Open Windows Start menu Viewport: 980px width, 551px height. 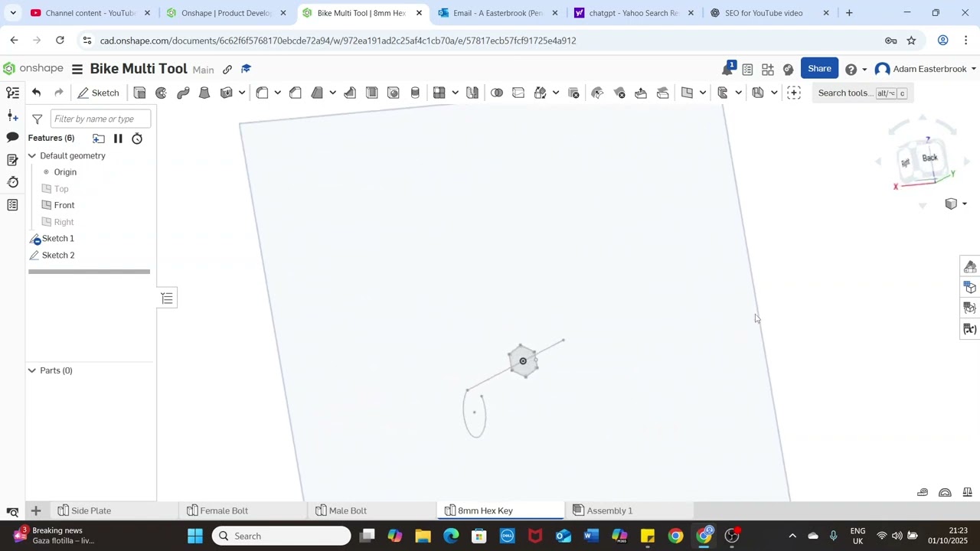click(195, 536)
